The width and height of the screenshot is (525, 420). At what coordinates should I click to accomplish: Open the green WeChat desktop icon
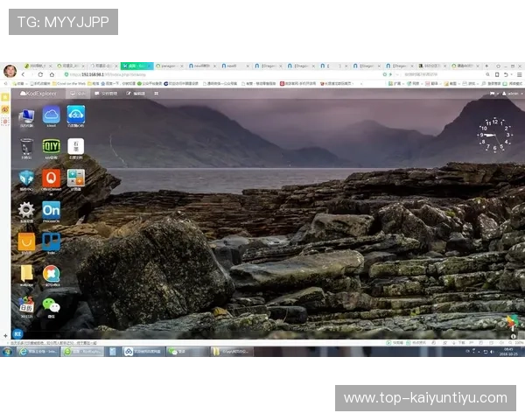[x=51, y=305]
